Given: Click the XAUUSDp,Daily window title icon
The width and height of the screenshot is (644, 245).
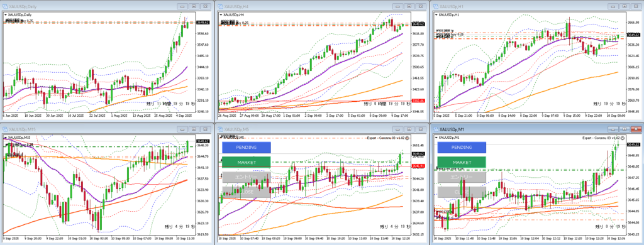Looking at the screenshot, I should [4, 6].
